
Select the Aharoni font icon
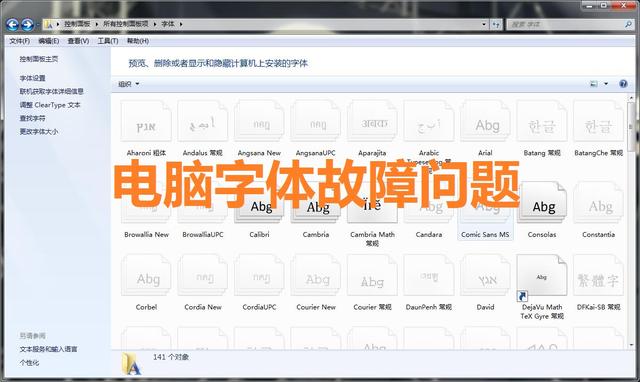click(x=146, y=122)
